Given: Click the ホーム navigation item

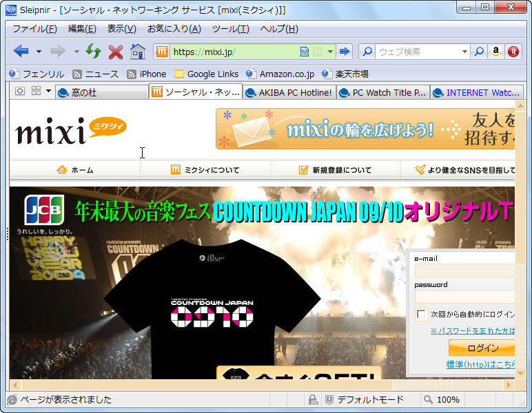Looking at the screenshot, I should click(x=75, y=170).
